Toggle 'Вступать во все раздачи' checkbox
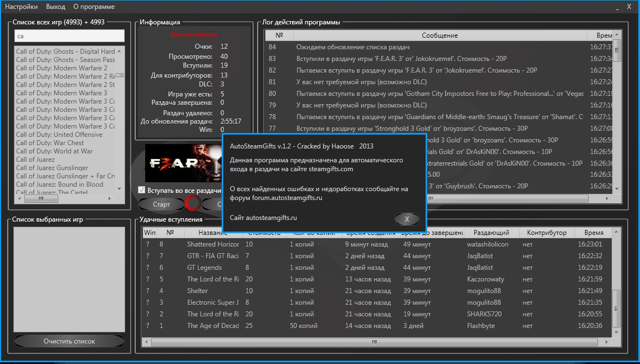This screenshot has width=640, height=364. (142, 190)
